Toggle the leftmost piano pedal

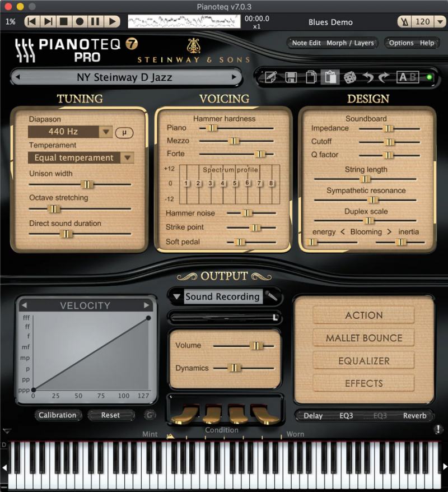[185, 414]
